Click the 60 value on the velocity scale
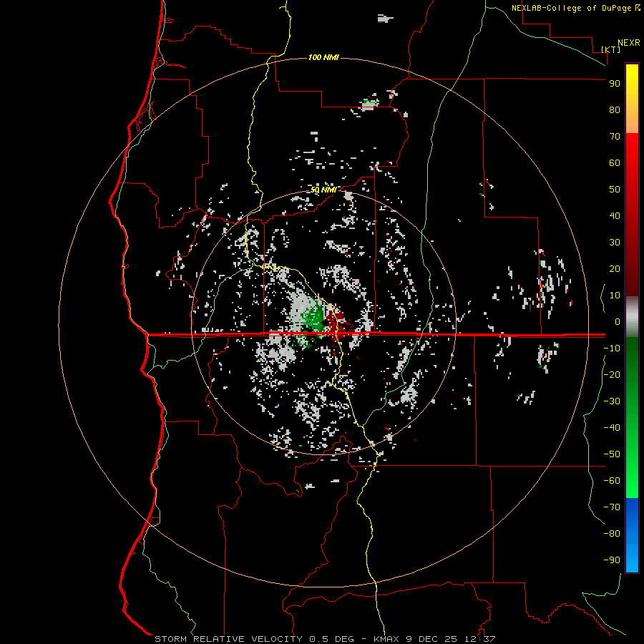This screenshot has height=644, width=644. coord(615,163)
